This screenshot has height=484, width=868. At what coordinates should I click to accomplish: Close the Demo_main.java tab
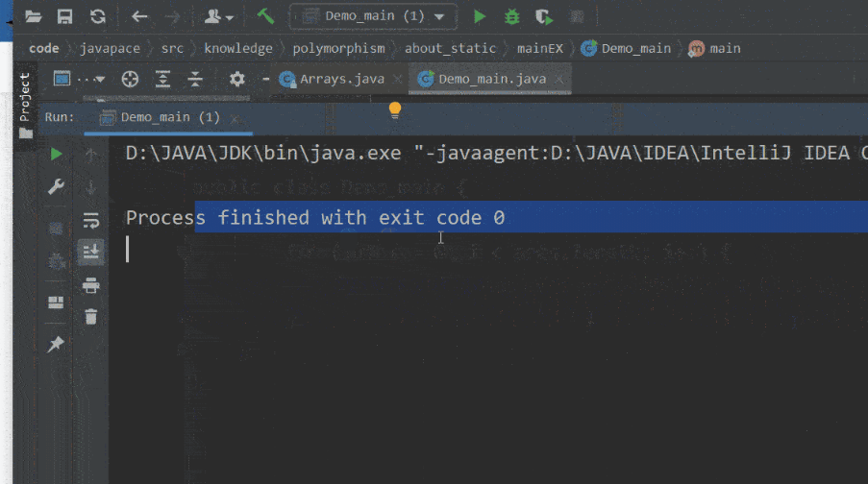559,80
